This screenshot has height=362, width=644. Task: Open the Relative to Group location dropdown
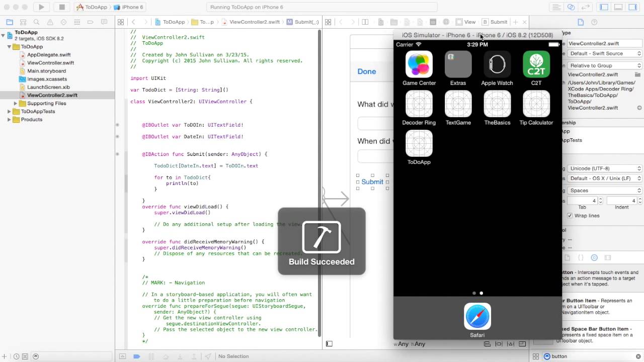605,65
